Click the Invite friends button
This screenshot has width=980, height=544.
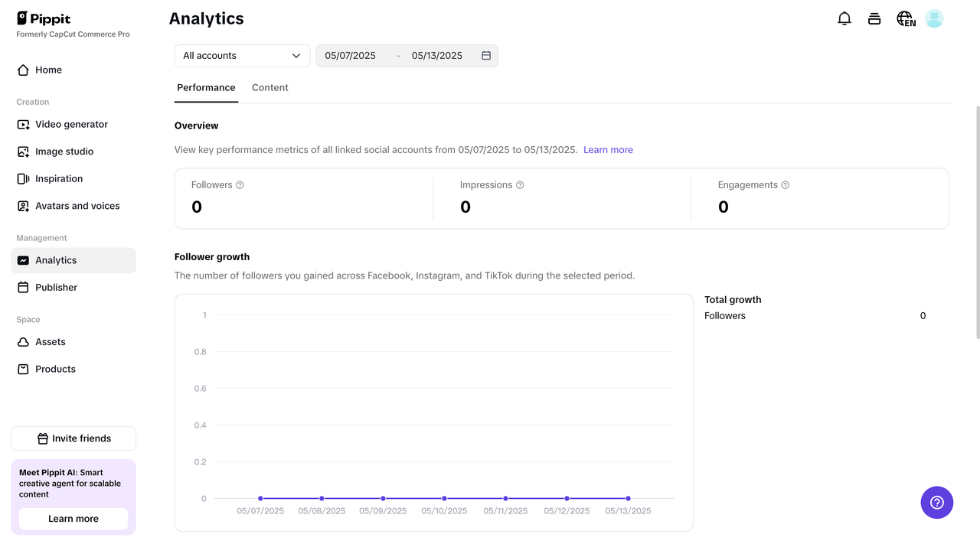click(73, 438)
